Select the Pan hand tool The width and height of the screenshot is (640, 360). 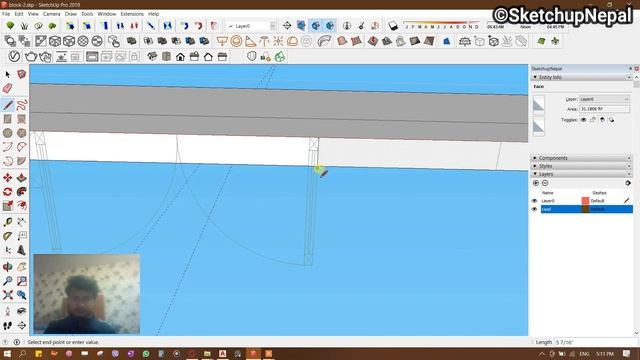tap(22, 267)
